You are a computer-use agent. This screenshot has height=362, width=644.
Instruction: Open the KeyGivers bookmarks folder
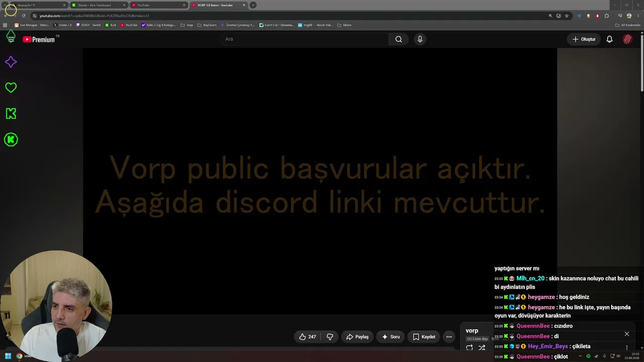click(x=207, y=25)
